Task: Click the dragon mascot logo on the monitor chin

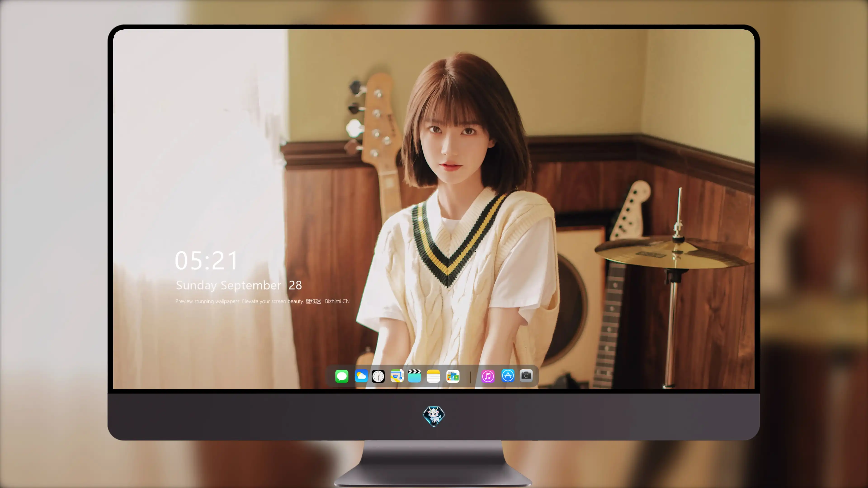Action: (434, 416)
